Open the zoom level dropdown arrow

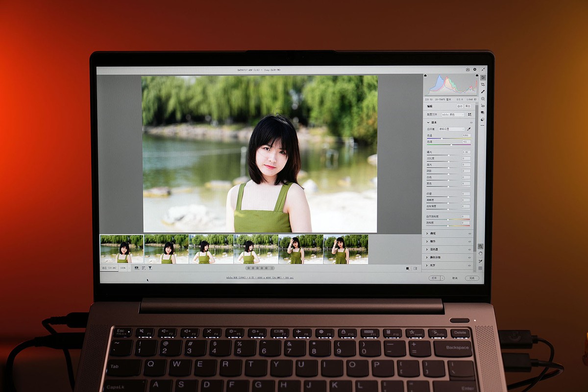pos(129,268)
